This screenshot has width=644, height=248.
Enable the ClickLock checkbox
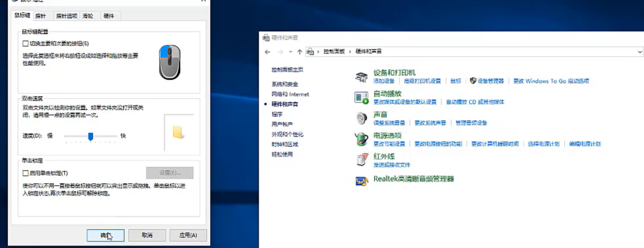point(25,173)
